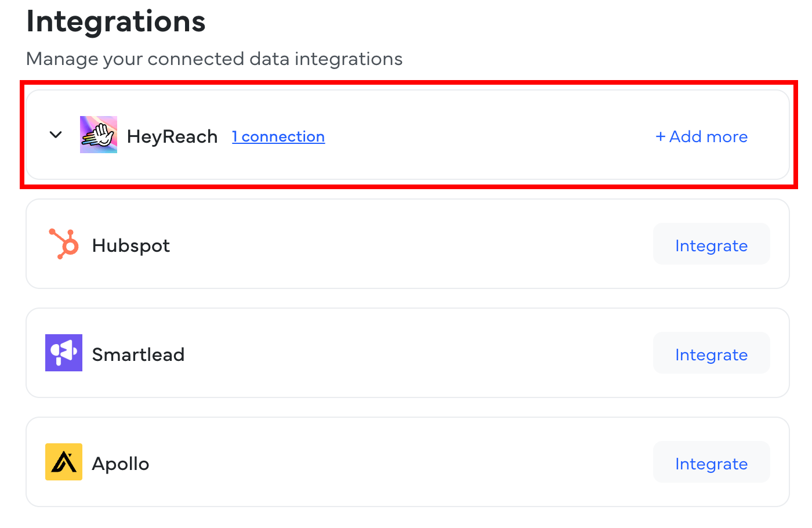Integrate Smartlead
The height and width of the screenshot is (528, 812).
coord(712,353)
